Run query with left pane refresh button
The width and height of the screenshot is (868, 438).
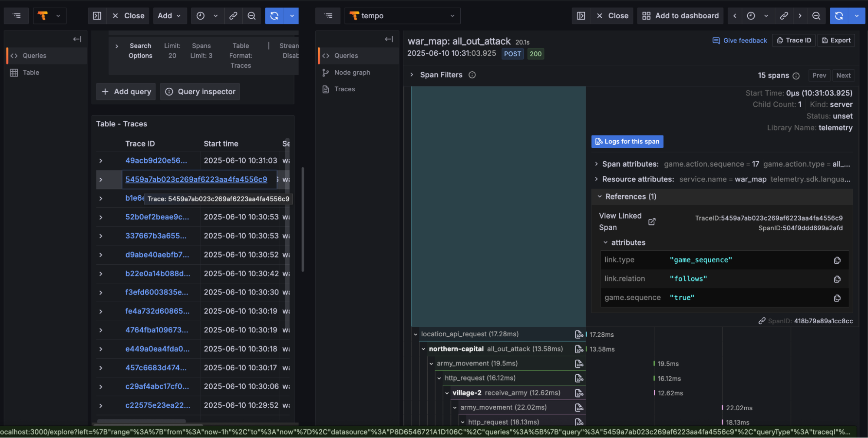click(x=274, y=16)
